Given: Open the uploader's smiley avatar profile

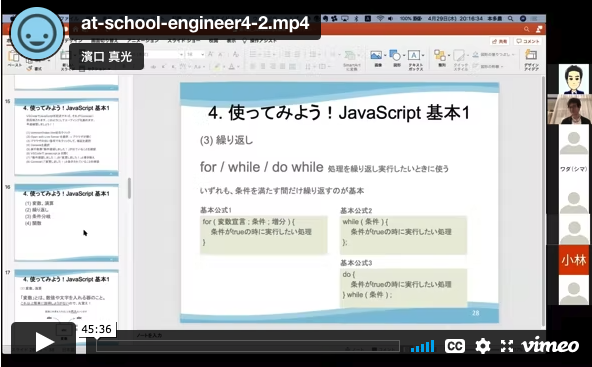Looking at the screenshot, I should pos(37,34).
